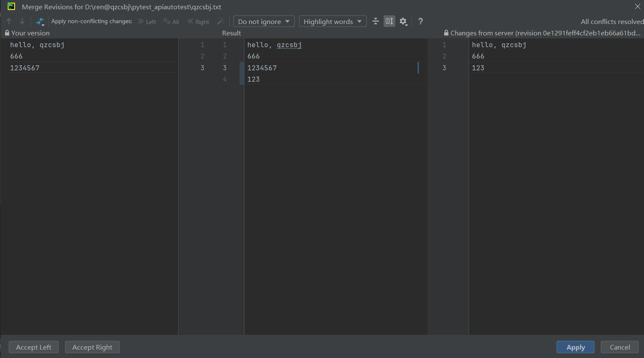This screenshot has height=358, width=644.
Task: Click the Apply button
Action: point(575,347)
